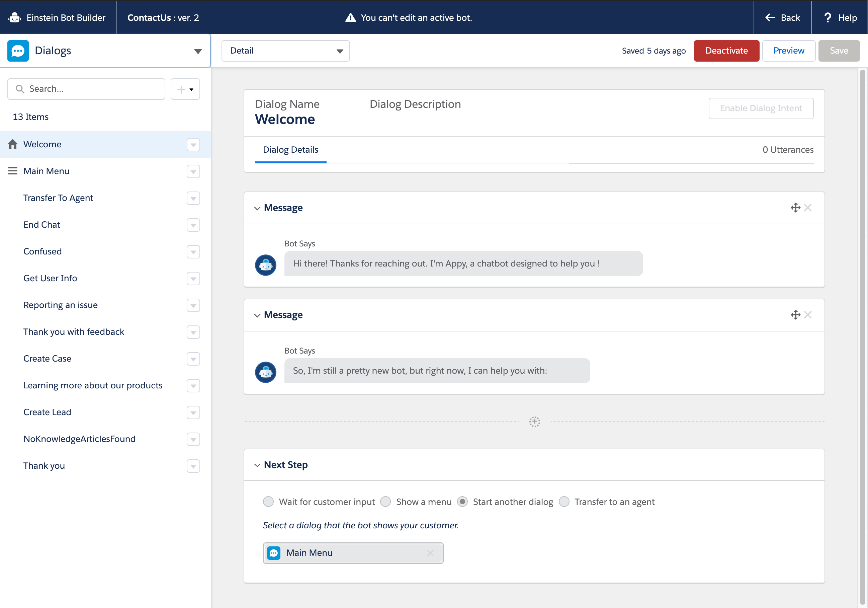
Task: Click move handle on second Message block
Action: [795, 315]
